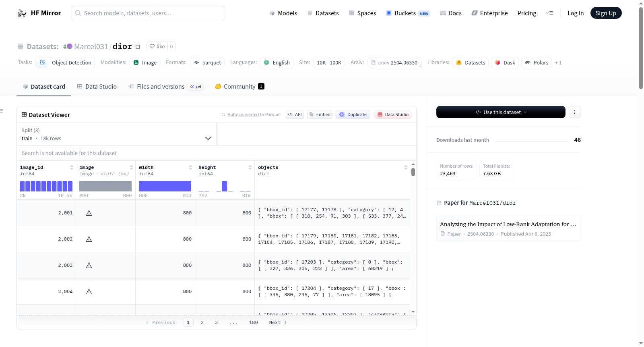
Task: Go to page 2 of the viewer
Action: 202,322
